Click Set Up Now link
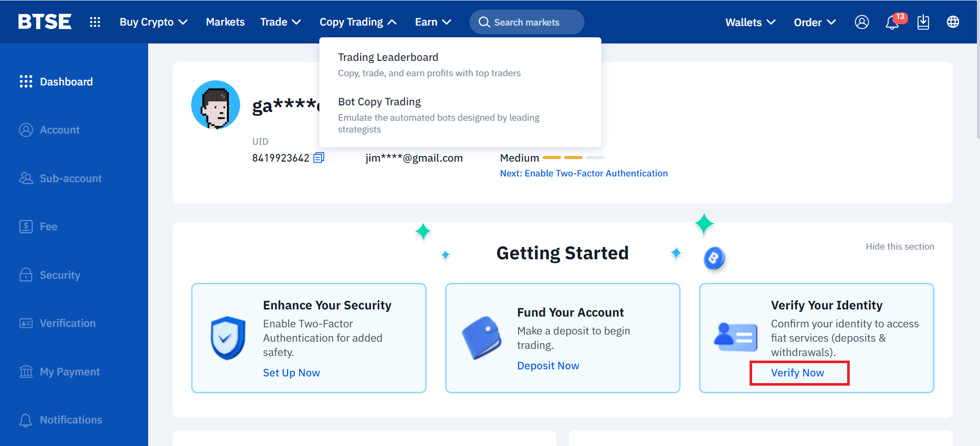Screen dimensions: 980x446 coord(291,373)
